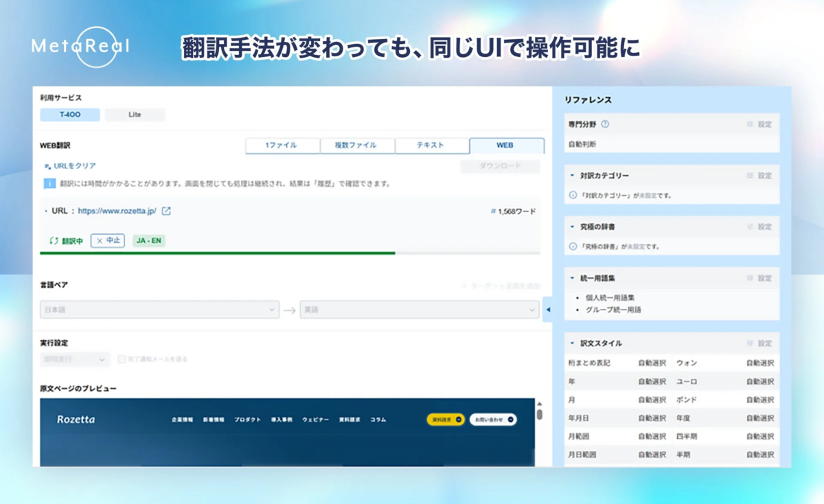Viewport: 824px width, 504px height.
Task: Click the 設定 gear icon for 究極の辞書
Action: point(751,227)
